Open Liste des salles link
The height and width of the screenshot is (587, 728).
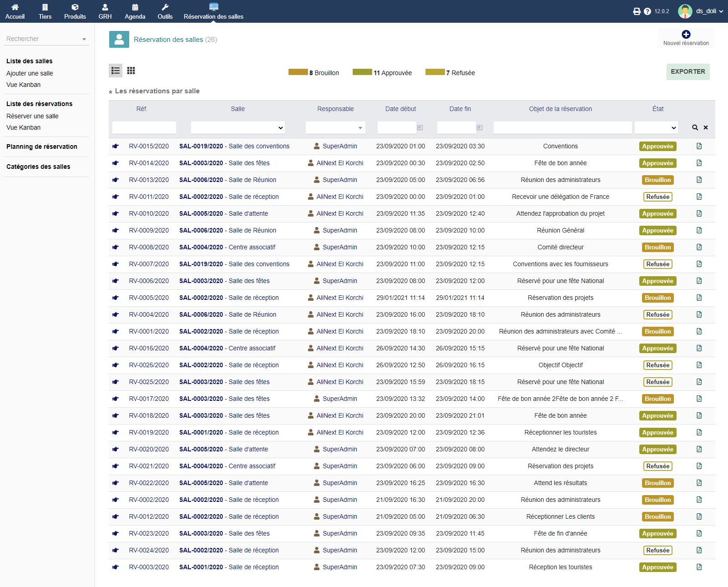click(x=30, y=61)
